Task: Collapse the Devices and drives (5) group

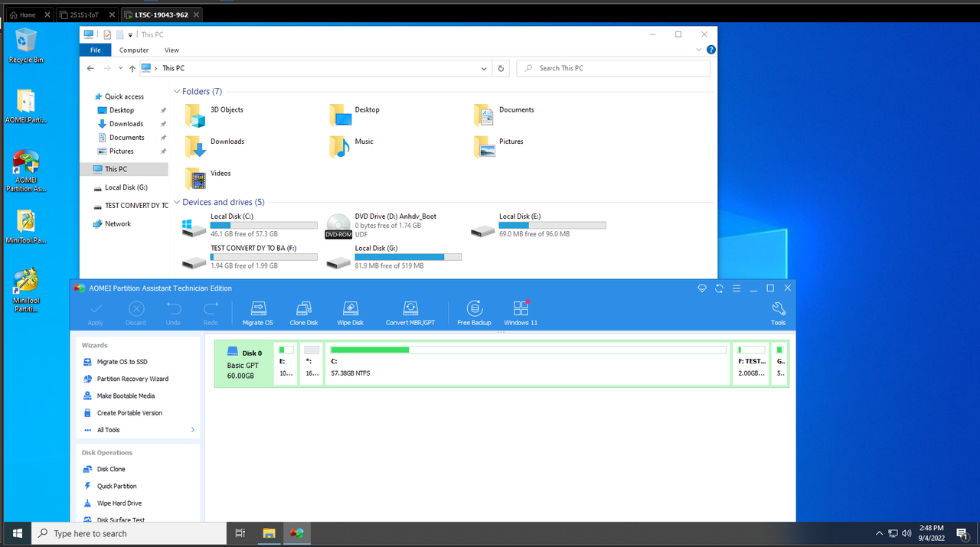Action: tap(178, 203)
